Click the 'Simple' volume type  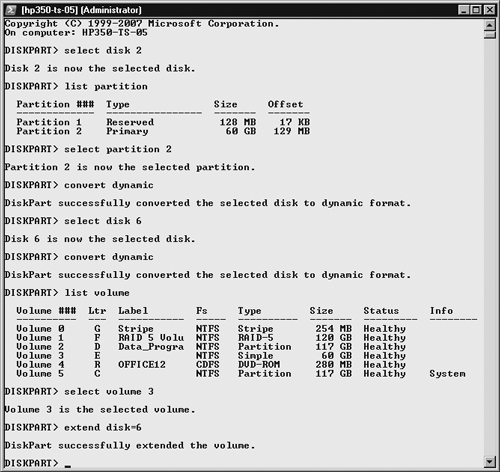[255, 356]
